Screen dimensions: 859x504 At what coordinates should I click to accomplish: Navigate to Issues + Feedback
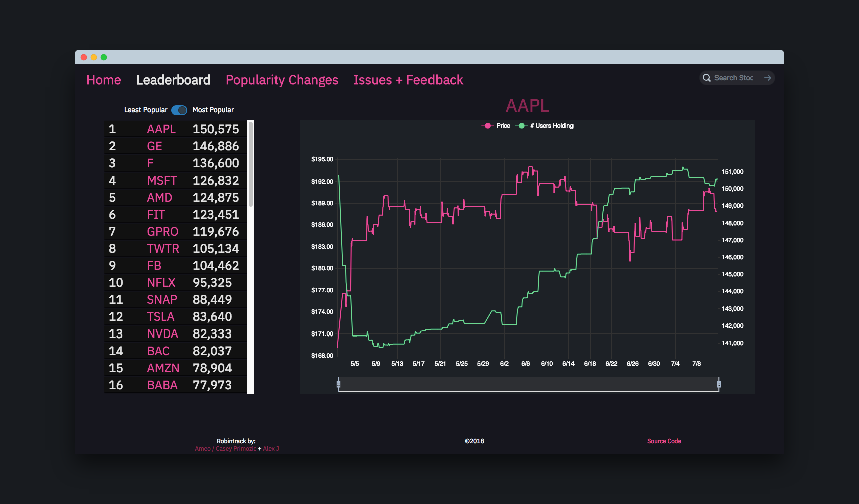click(408, 80)
